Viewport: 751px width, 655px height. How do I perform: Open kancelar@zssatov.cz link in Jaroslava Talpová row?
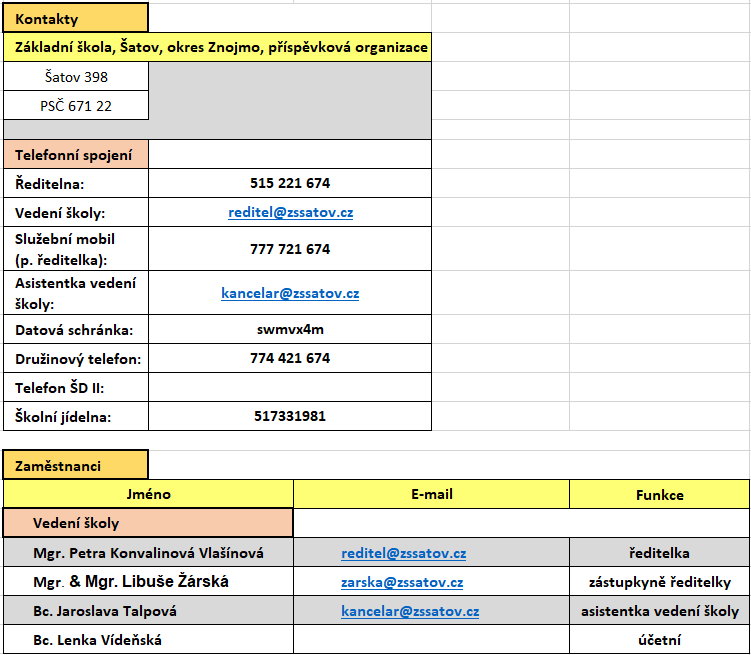click(x=410, y=611)
